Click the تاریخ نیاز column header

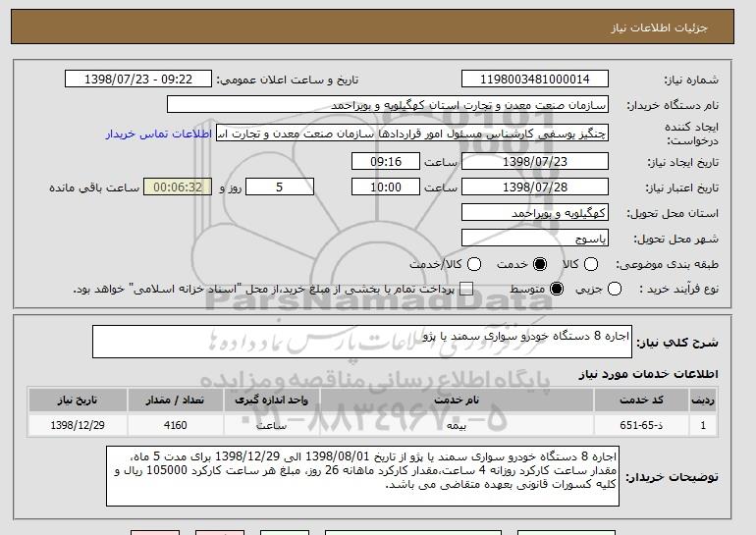coord(78,401)
